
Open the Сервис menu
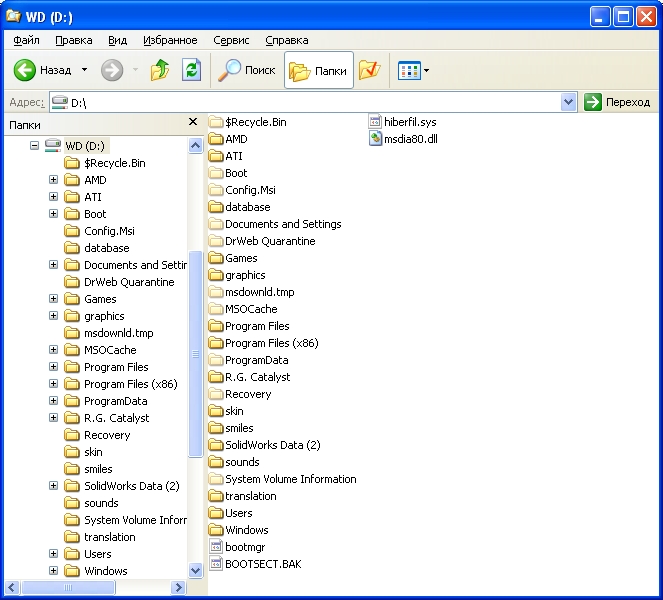click(232, 40)
